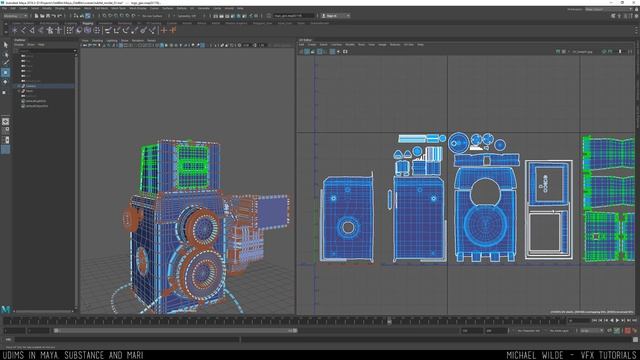Click go to start of playback range

(594, 321)
